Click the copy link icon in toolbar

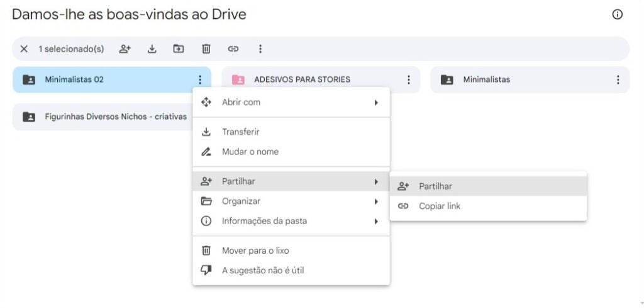point(233,49)
